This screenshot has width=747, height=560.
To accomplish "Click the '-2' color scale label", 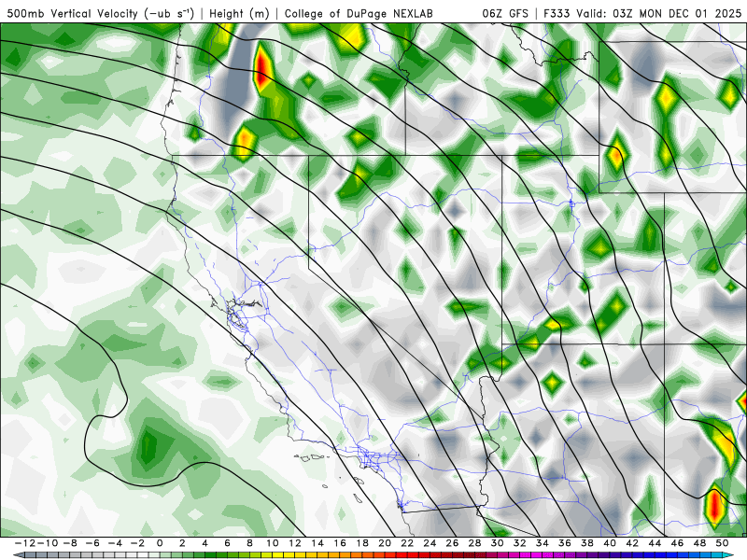I will tap(136, 543).
